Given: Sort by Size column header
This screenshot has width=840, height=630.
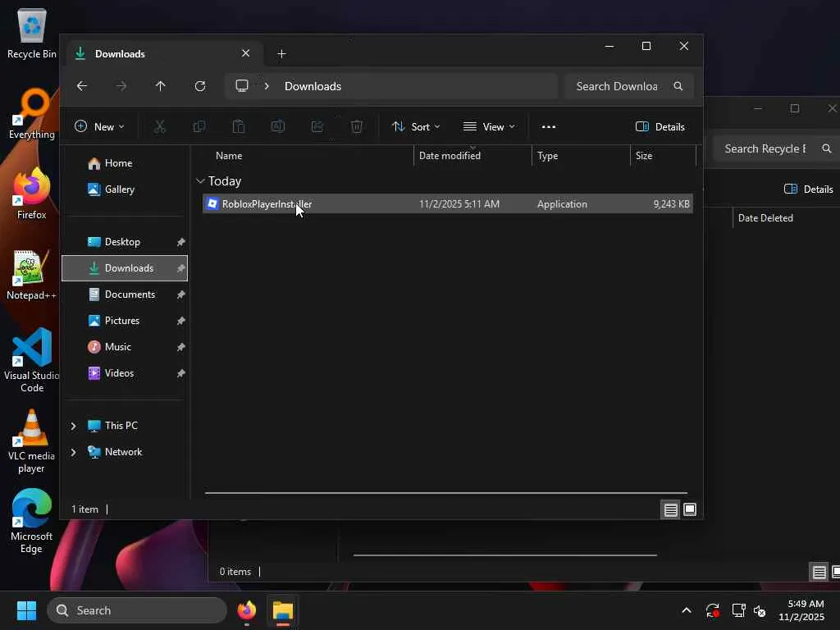Looking at the screenshot, I should click(663, 156).
